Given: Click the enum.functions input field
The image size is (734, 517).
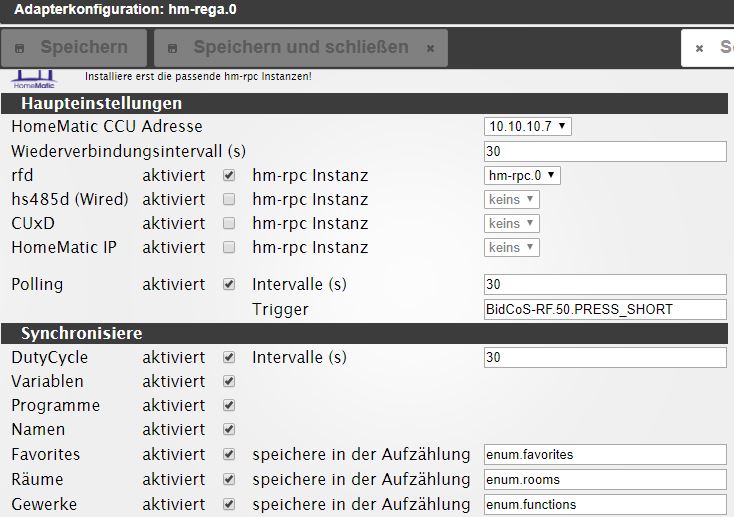Looking at the screenshot, I should [x=605, y=504].
